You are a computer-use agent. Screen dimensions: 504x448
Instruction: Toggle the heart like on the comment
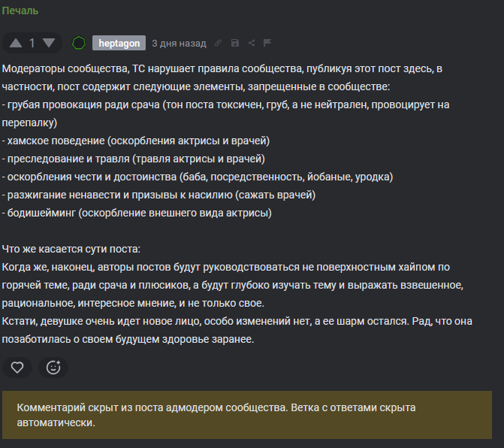pos(17,368)
